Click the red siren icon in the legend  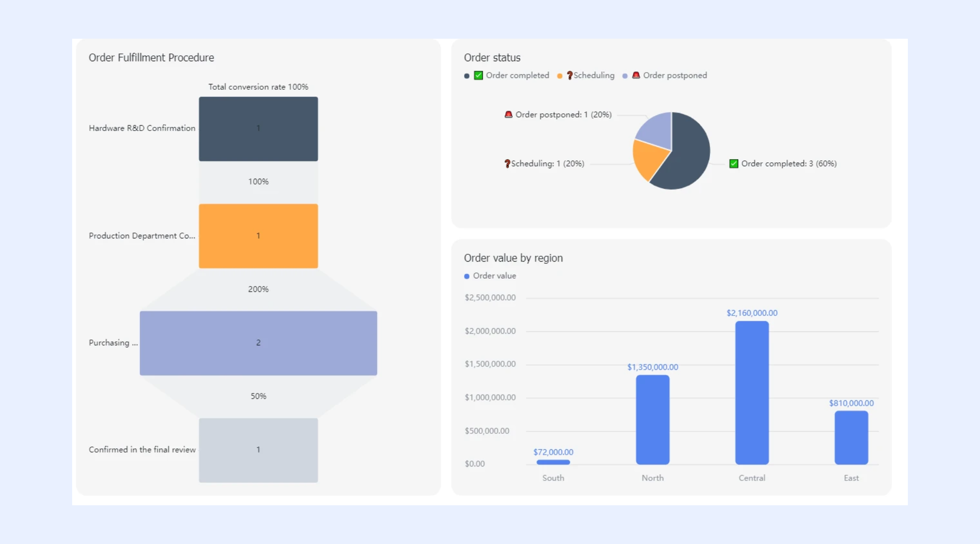point(636,75)
